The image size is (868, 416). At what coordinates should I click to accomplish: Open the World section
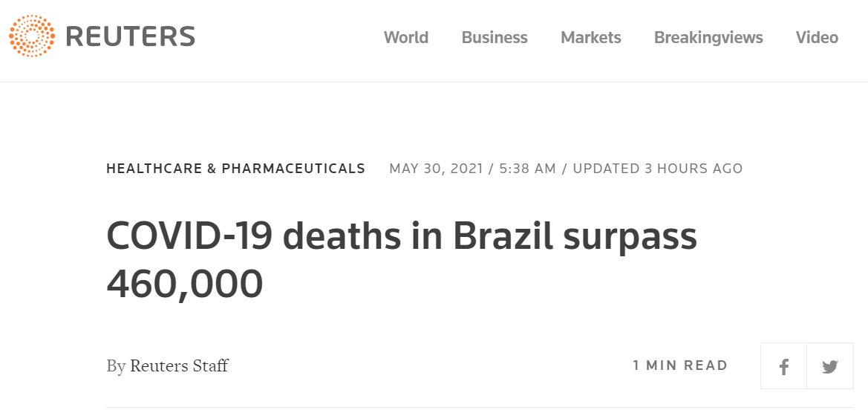pyautogui.click(x=405, y=37)
